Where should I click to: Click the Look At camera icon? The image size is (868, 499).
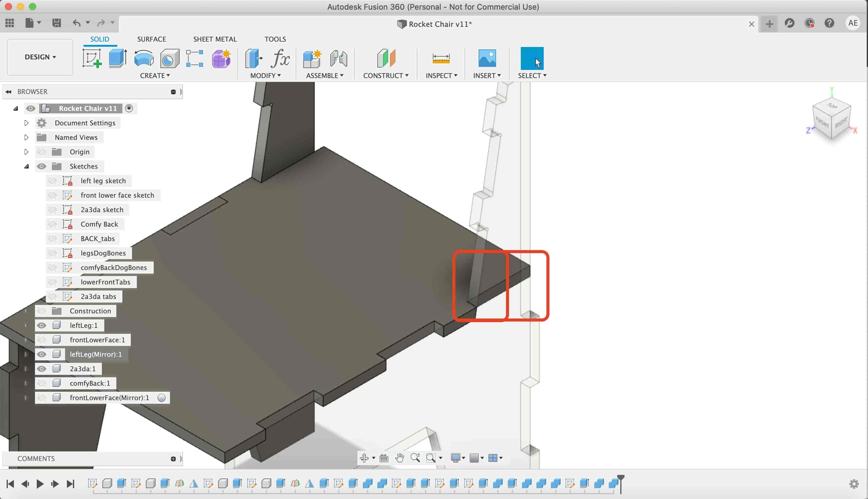pyautogui.click(x=384, y=458)
